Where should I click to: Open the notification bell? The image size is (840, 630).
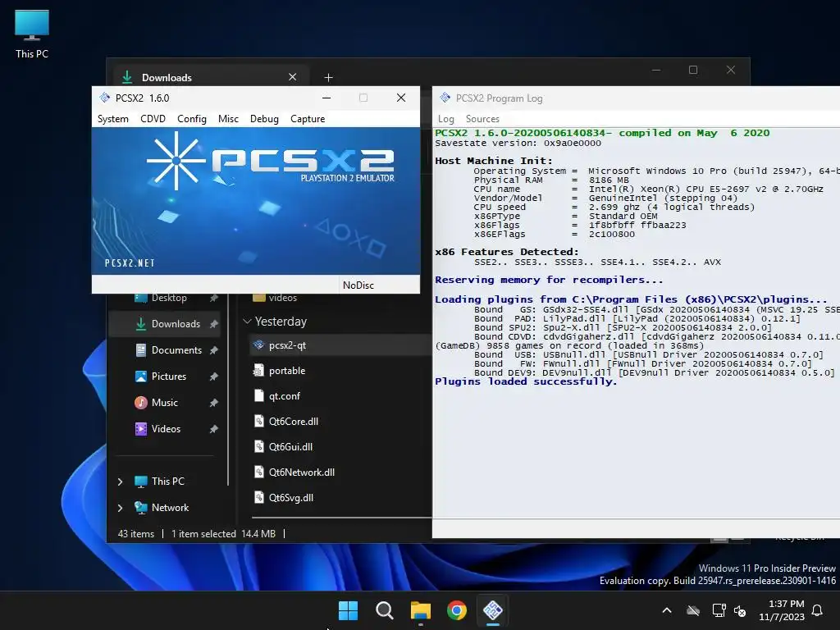coord(818,610)
